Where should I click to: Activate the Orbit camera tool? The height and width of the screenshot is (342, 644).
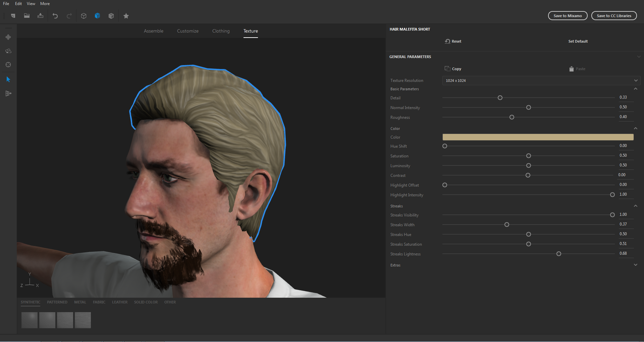[8, 51]
